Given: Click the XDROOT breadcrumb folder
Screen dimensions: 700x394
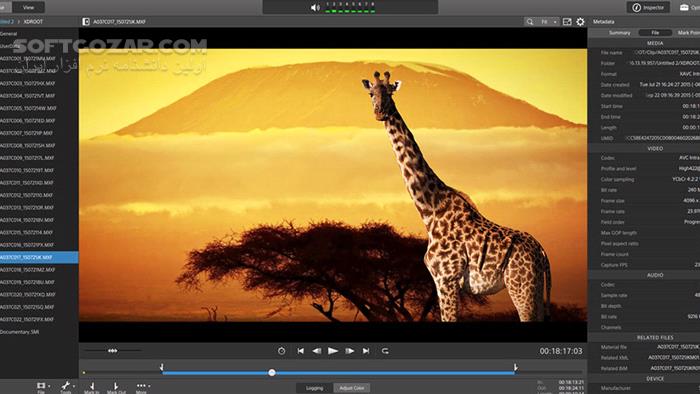Looking at the screenshot, I should [x=33, y=21].
